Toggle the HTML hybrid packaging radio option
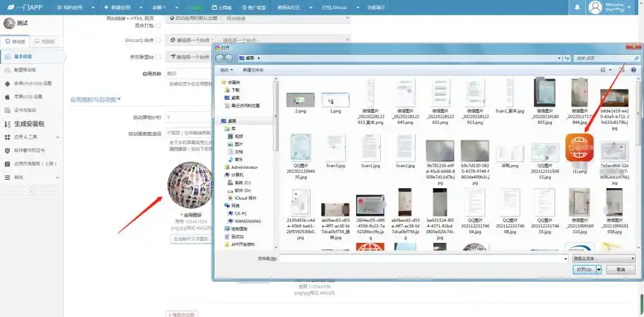Image resolution: width=644 pixels, height=317 pixels. point(158,26)
